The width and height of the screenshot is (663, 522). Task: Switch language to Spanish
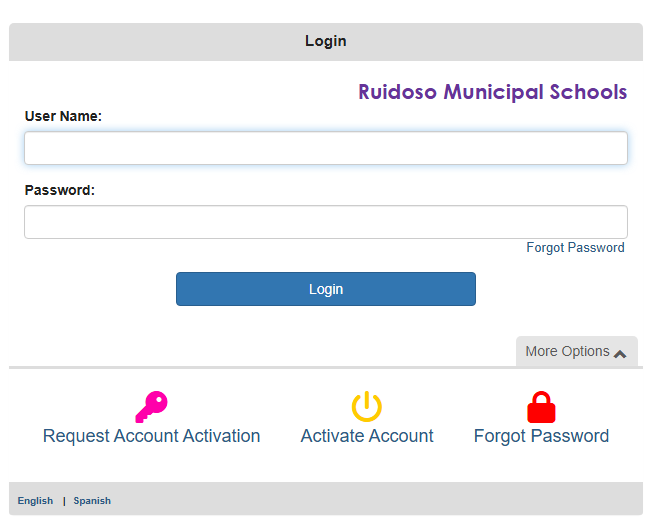tap(92, 500)
